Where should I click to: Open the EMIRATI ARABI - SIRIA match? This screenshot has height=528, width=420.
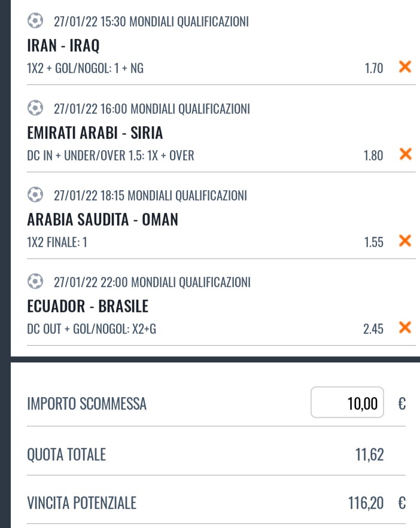(x=95, y=132)
